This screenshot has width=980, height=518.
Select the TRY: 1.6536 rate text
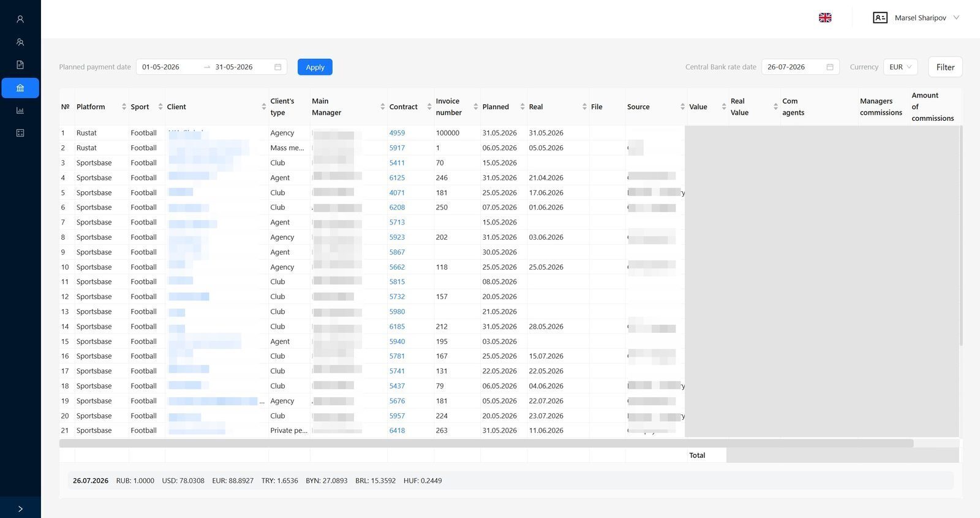click(280, 481)
